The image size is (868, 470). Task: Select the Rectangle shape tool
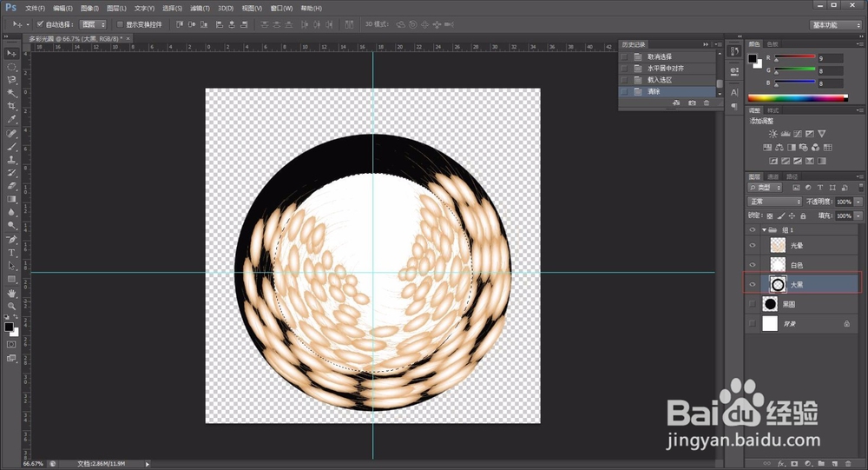[x=11, y=280]
